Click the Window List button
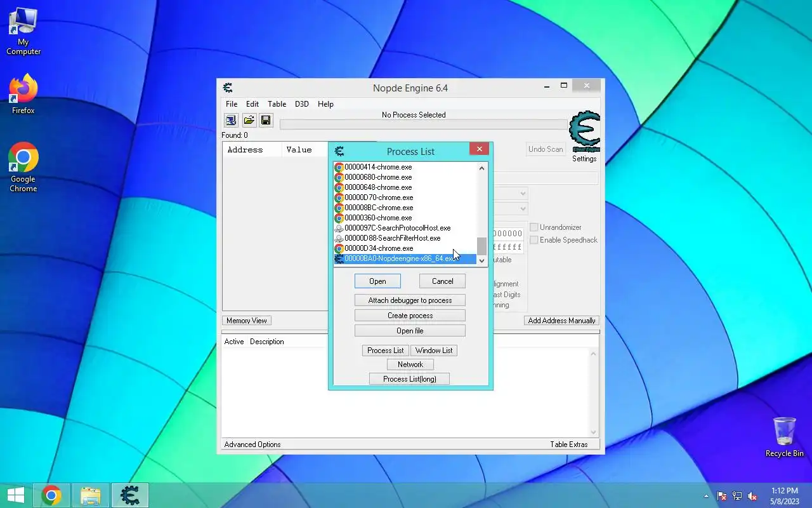 tap(434, 351)
